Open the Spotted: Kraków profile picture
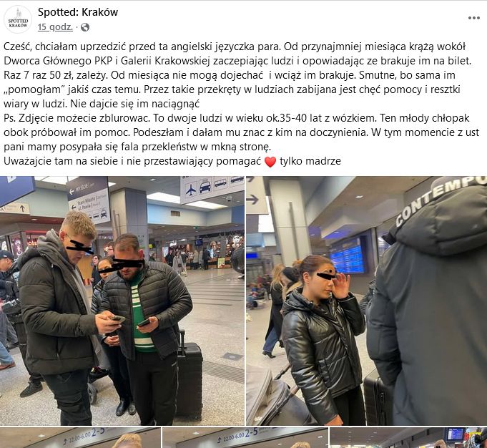The width and height of the screenshot is (487, 448). click(18, 19)
